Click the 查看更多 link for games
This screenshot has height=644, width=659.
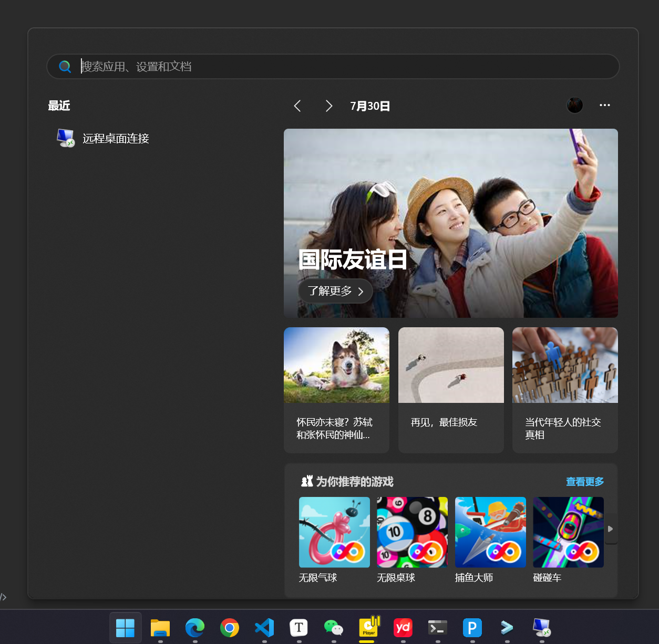584,482
